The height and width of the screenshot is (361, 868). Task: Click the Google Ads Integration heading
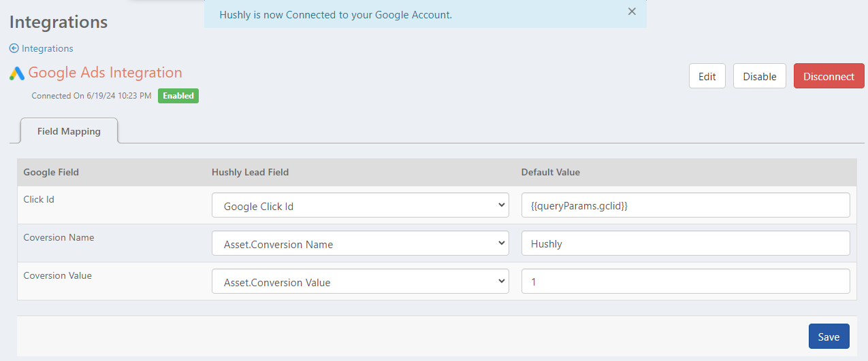(x=105, y=73)
